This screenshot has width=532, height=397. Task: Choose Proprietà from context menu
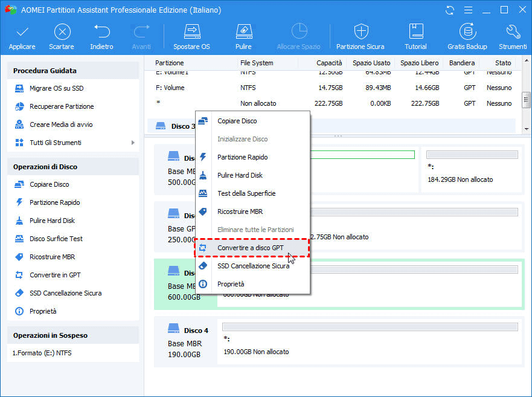252,284
